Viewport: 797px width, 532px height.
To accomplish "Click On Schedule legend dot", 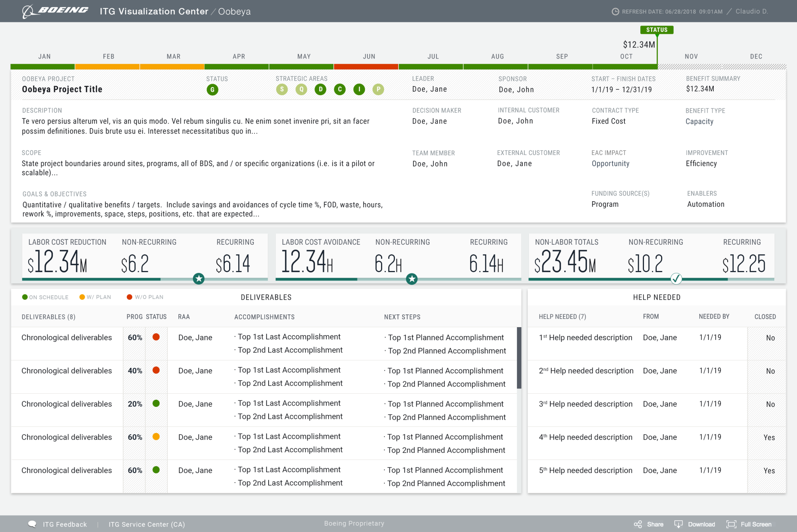I will pos(25,297).
